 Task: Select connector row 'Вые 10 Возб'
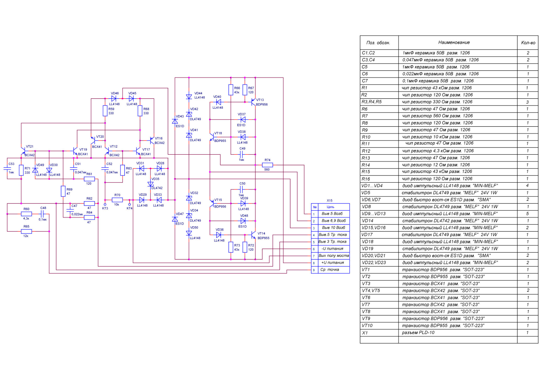[x=330, y=228]
